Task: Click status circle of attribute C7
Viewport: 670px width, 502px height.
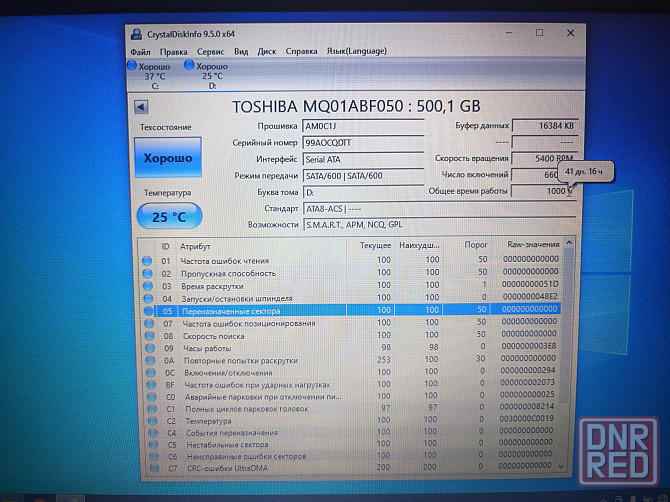Action: [x=154, y=468]
